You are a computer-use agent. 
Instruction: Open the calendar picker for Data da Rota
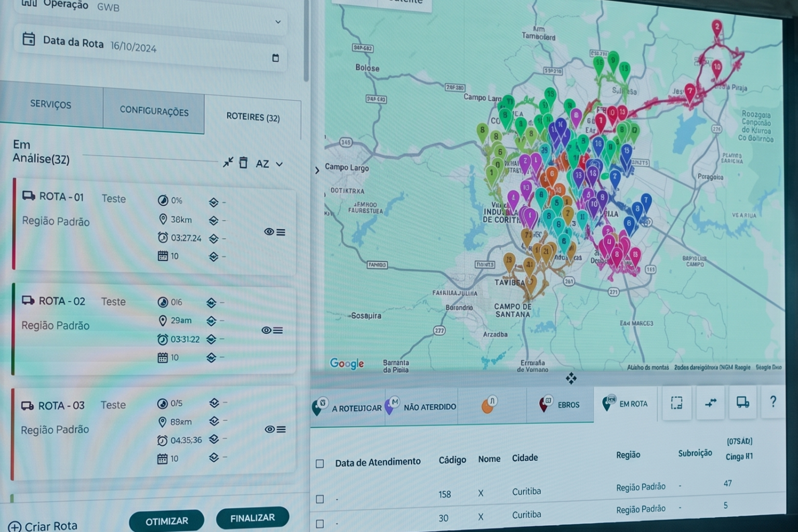[x=275, y=58]
